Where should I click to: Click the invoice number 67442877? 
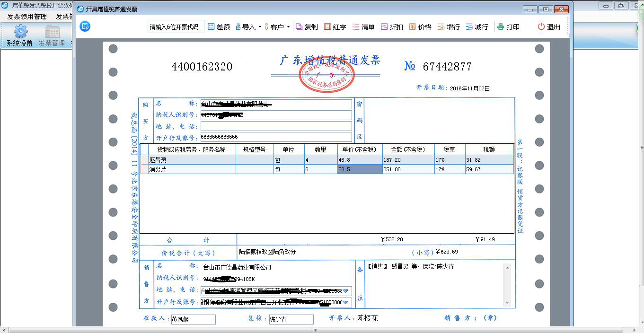[447, 67]
